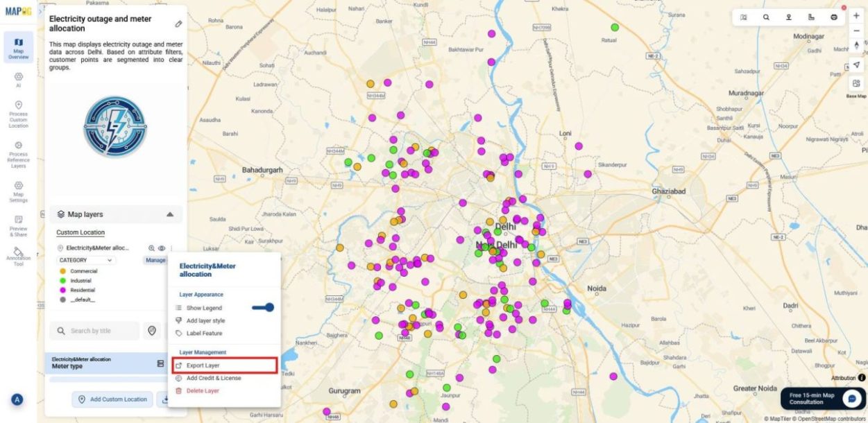The width and height of the screenshot is (868, 423).
Task: Click the Add Custom Location button
Action: tap(112, 399)
